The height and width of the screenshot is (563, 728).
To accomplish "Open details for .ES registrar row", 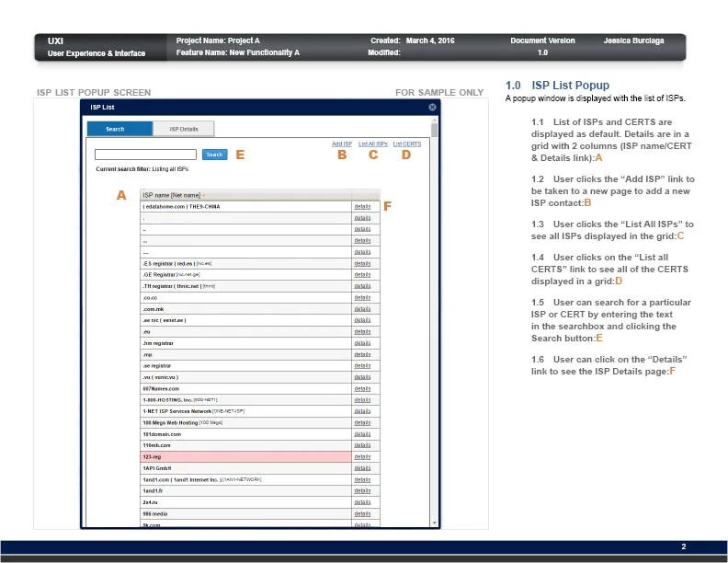I will 362,263.
